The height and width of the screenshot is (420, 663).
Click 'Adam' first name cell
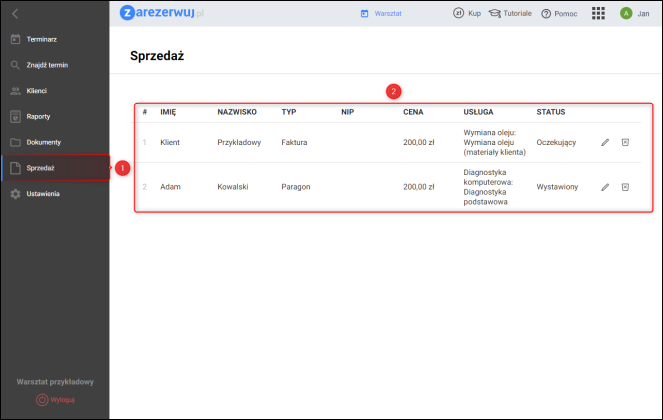pyautogui.click(x=170, y=187)
